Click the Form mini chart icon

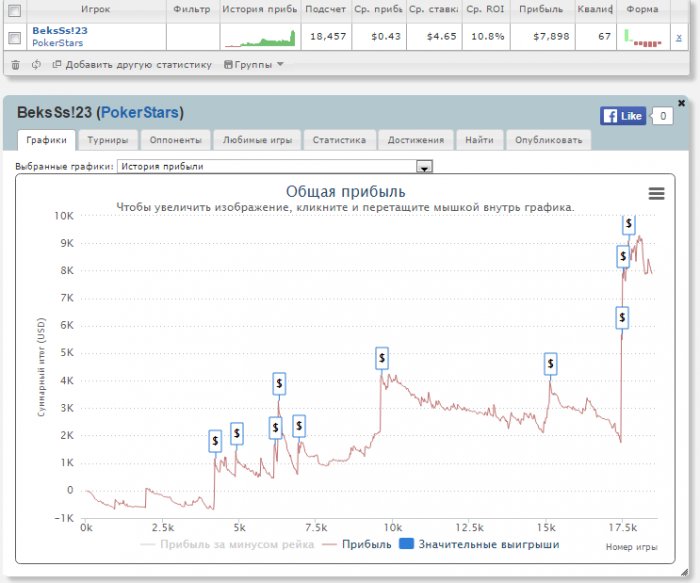point(643,37)
